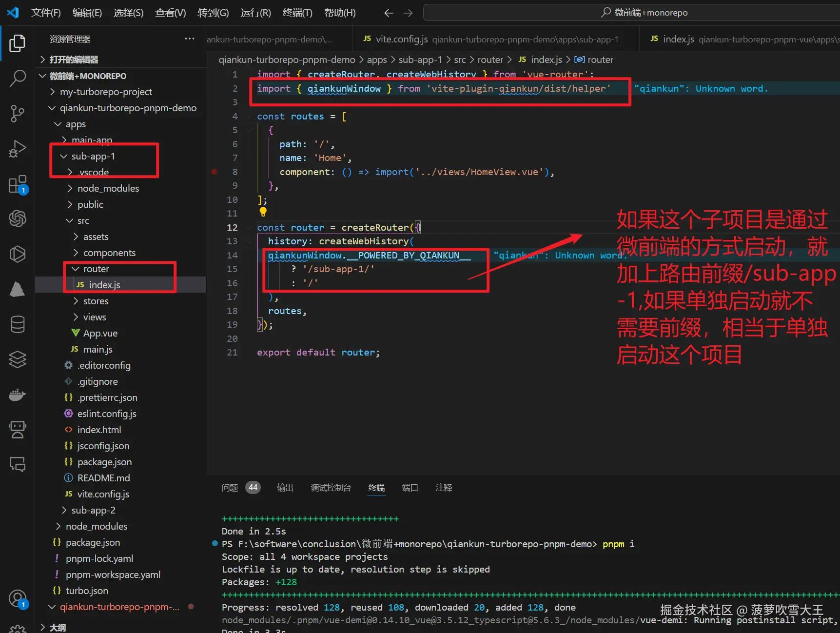This screenshot has height=633, width=840.
Task: Open pnpm-workspace.yaml file
Action: coord(120,574)
